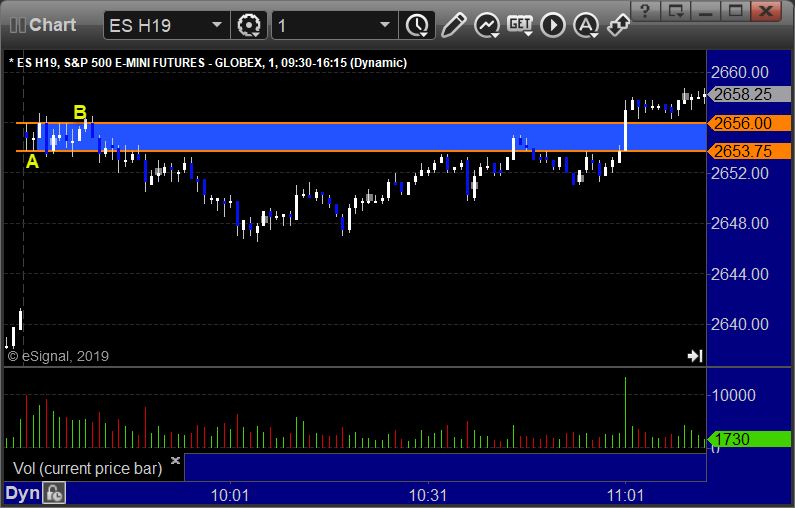Maximize the chart window
This screenshot has height=508, width=795.
735,10
